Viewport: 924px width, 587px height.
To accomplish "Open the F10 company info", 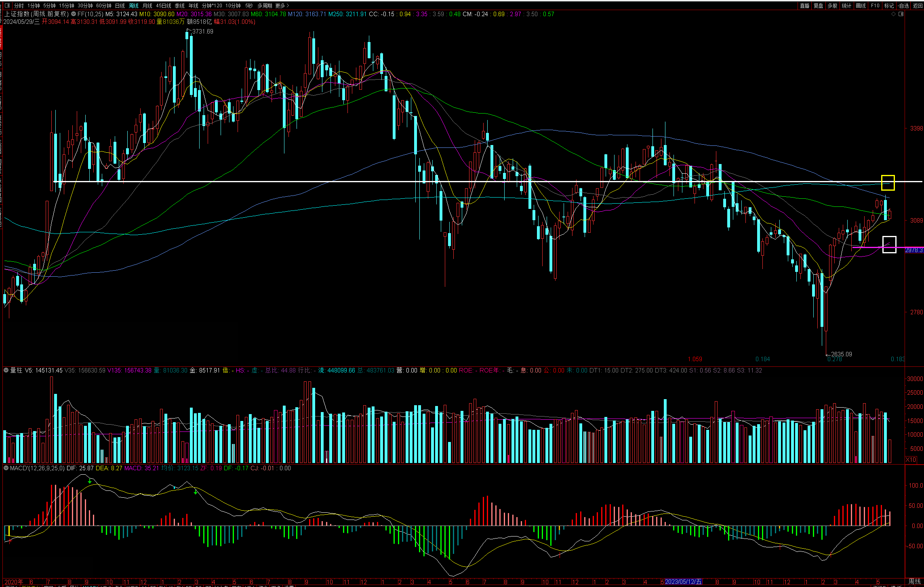I will 875,6.
